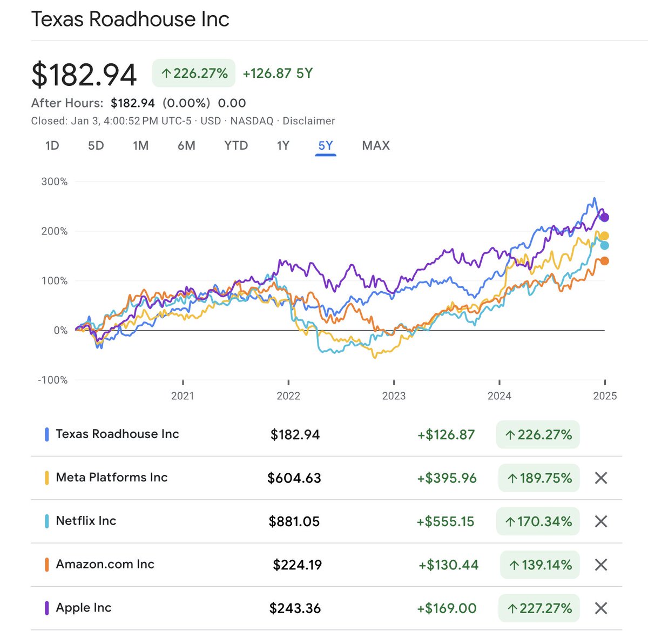Click the +$555.15 Netflix change value
This screenshot has width=648, height=644.
pos(445,521)
